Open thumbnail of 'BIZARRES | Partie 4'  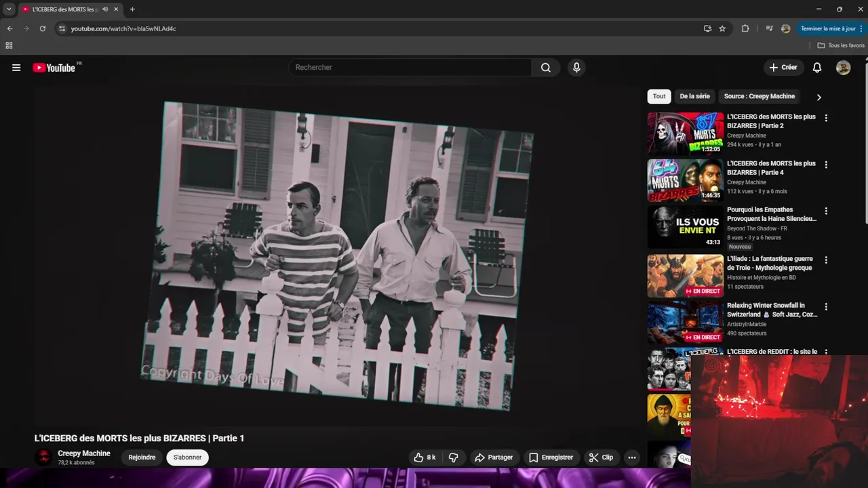(685, 180)
